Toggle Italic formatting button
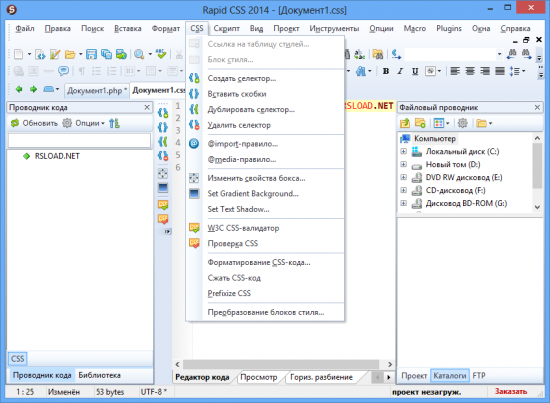Viewport: 550px width, 403px height. click(400, 71)
